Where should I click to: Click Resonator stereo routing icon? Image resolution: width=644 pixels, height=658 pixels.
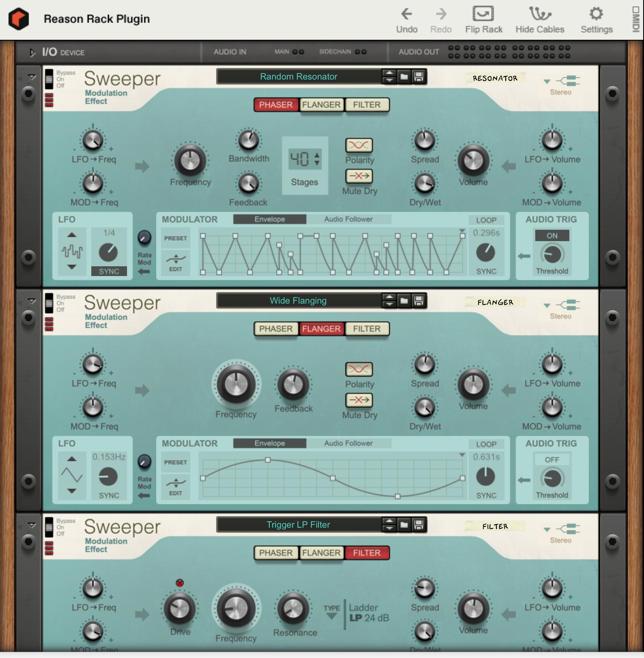click(568, 81)
